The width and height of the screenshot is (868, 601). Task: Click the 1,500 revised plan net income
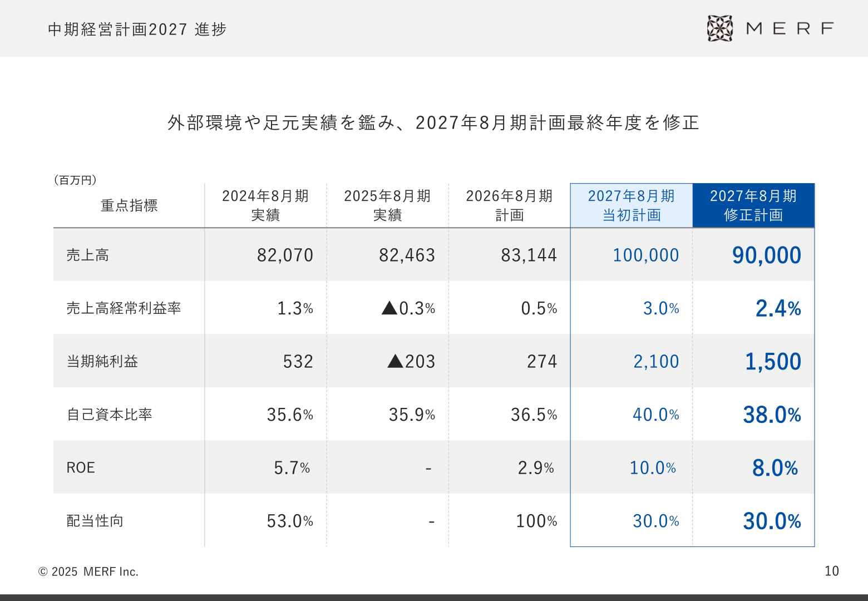click(773, 362)
